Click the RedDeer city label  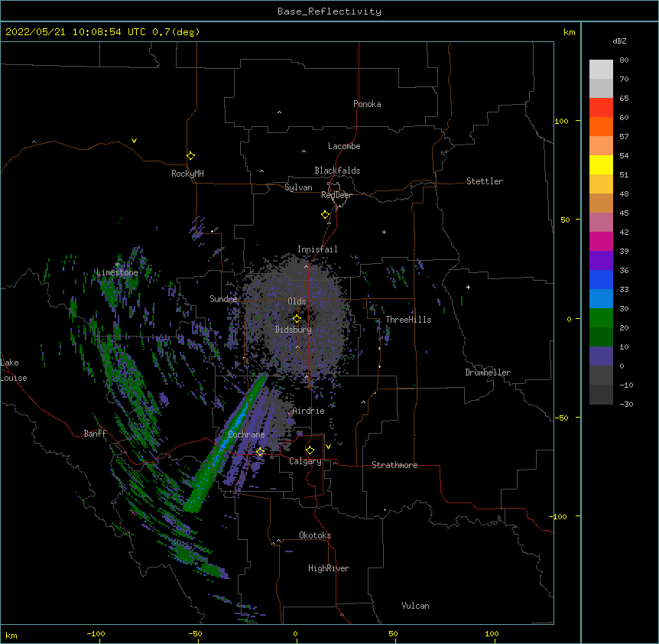tap(336, 195)
